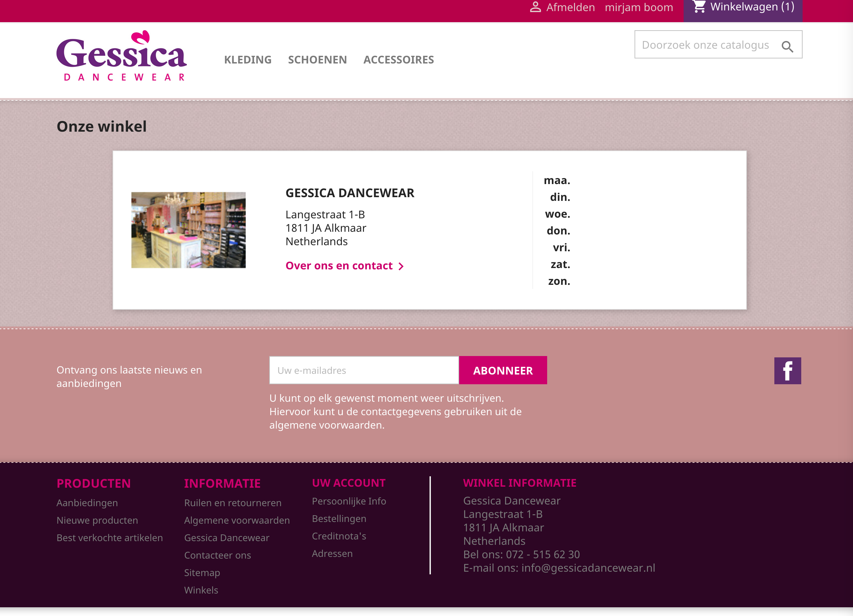Click chevron next to Over ons en contact

tap(401, 266)
